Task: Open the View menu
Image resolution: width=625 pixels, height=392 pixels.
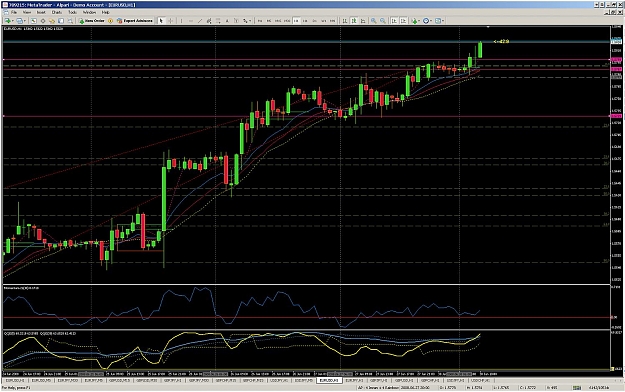Action: point(27,12)
